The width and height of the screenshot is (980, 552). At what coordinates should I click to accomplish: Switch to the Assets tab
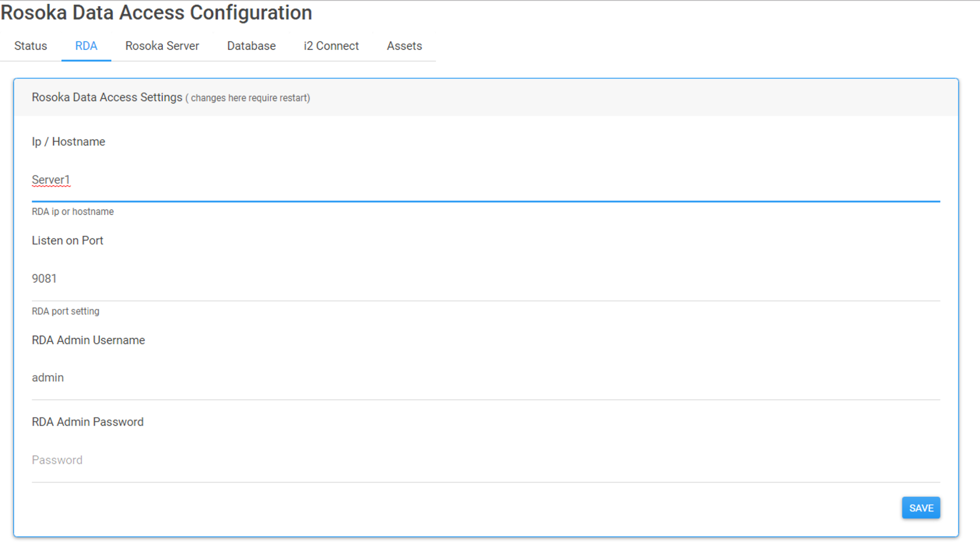click(404, 46)
